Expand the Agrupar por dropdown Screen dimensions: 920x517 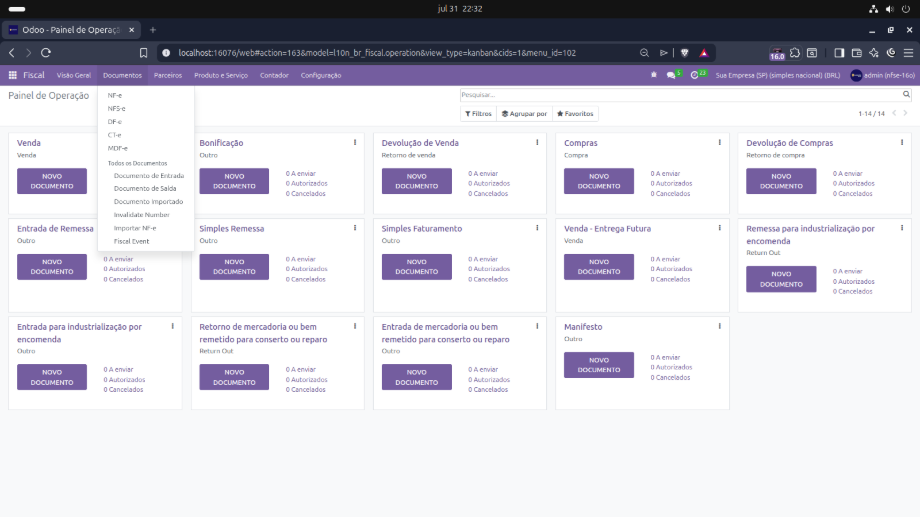click(524, 114)
